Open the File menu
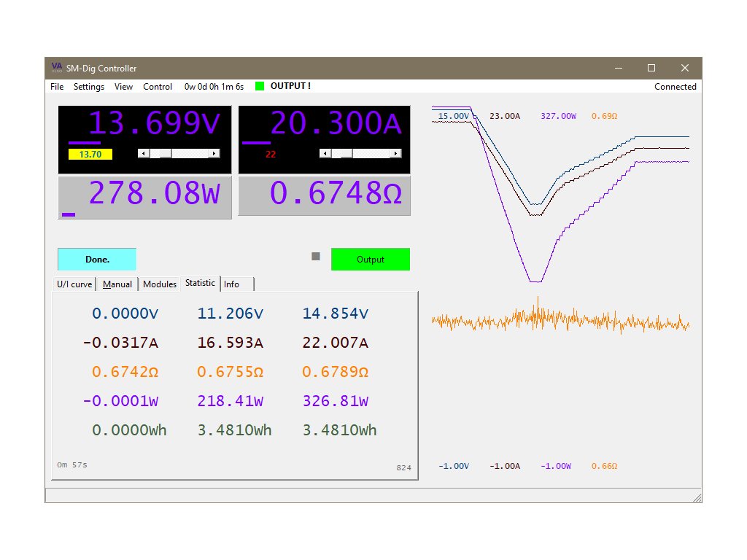The height and width of the screenshot is (560, 747). click(x=57, y=87)
